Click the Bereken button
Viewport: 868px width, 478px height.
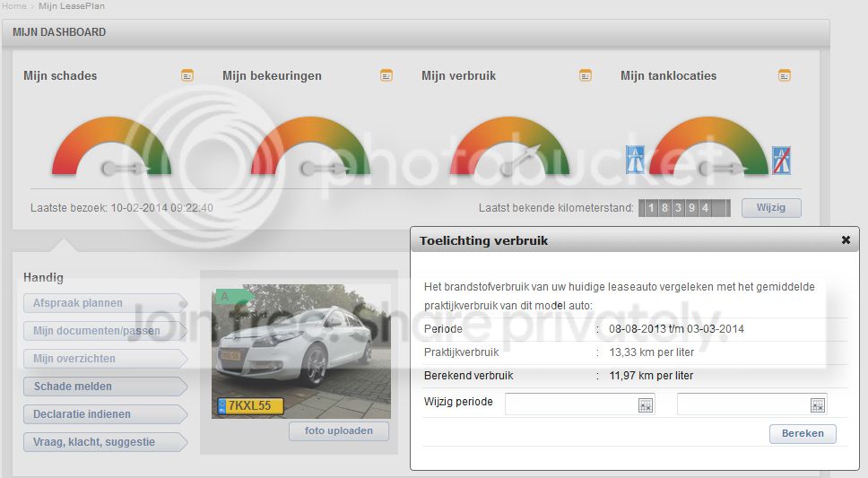tap(803, 434)
